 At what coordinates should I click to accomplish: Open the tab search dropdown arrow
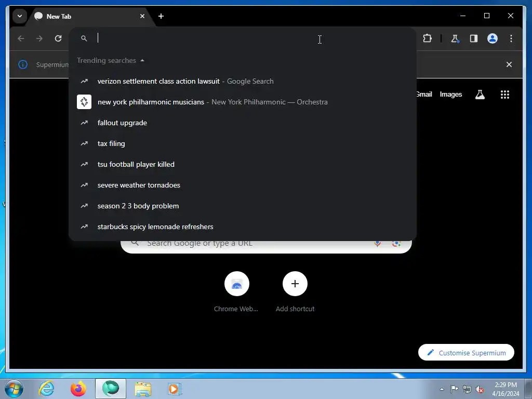(20, 16)
